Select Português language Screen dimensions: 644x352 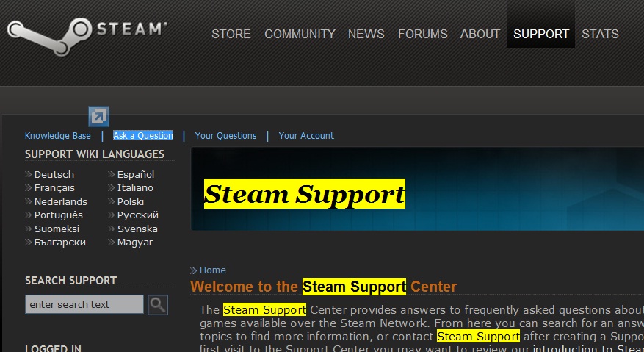(x=58, y=215)
